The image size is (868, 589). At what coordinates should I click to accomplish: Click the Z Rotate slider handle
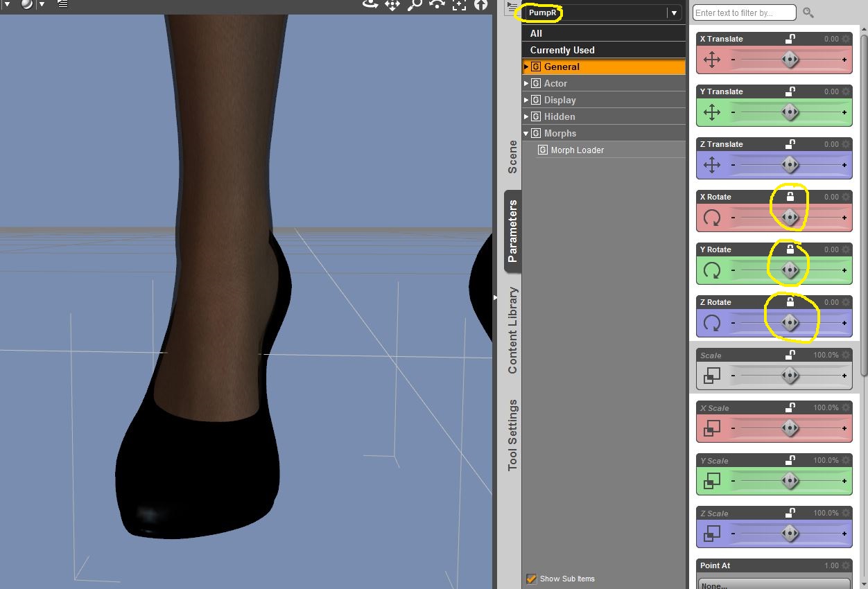790,323
